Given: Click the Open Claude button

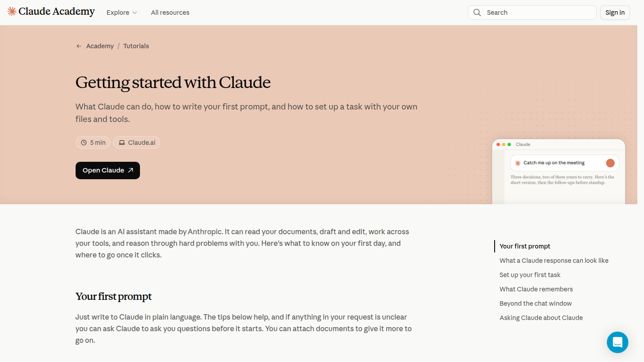Looking at the screenshot, I should 108,170.
